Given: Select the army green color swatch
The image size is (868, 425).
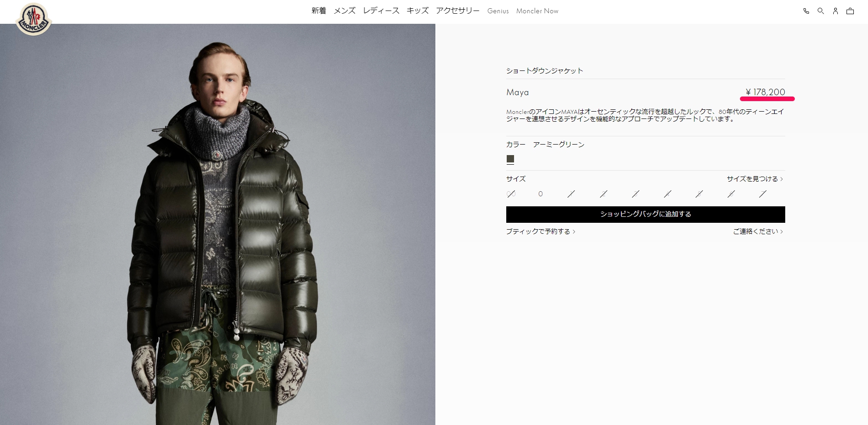Looking at the screenshot, I should click(510, 159).
